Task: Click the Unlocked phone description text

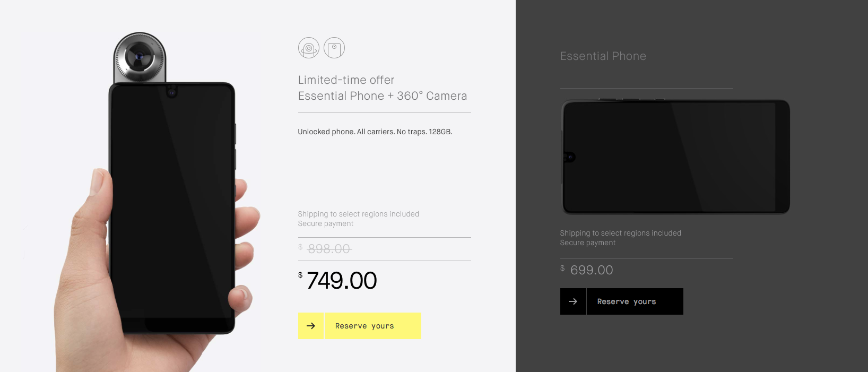Action: [x=375, y=132]
